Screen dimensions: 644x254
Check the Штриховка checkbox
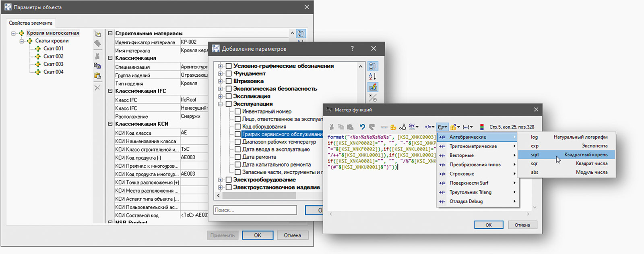(x=229, y=81)
